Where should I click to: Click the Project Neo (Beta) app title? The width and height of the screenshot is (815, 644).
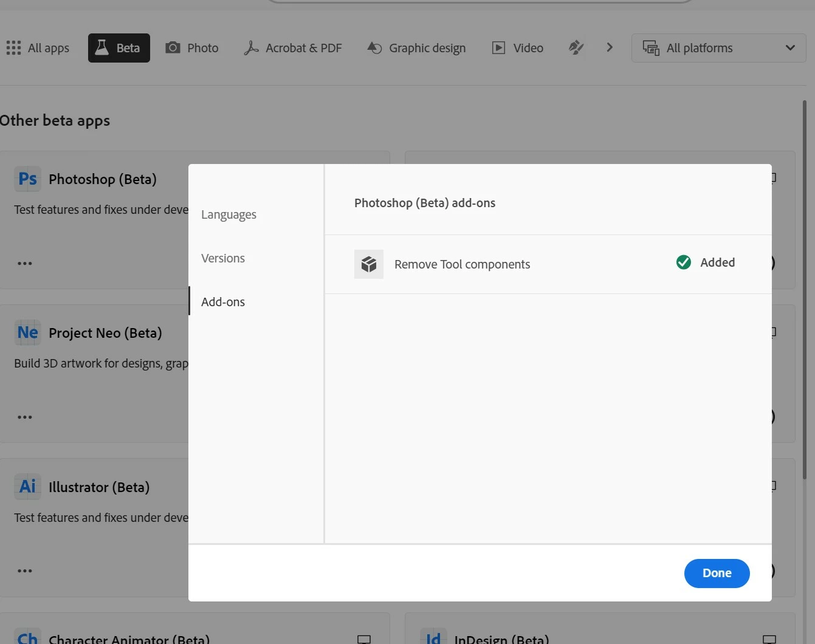pos(105,333)
